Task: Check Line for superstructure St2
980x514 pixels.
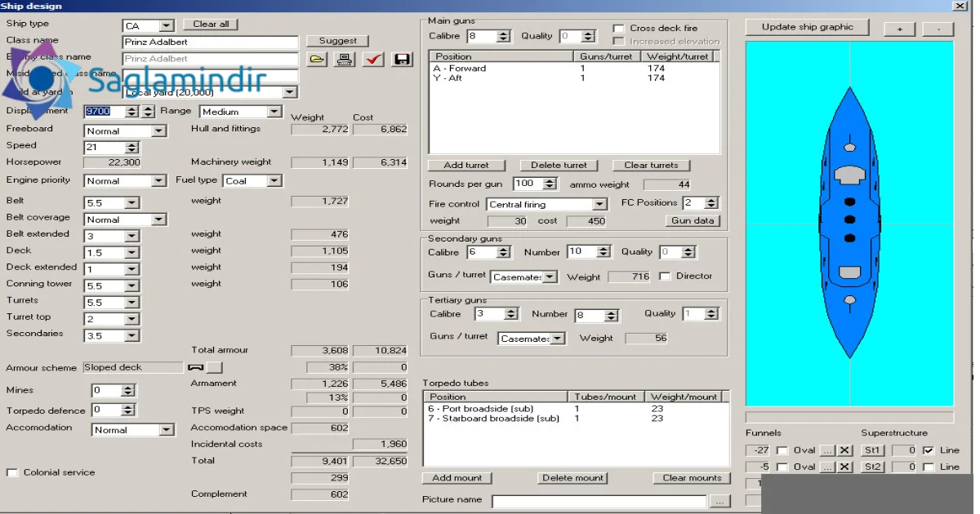Action: pos(928,467)
